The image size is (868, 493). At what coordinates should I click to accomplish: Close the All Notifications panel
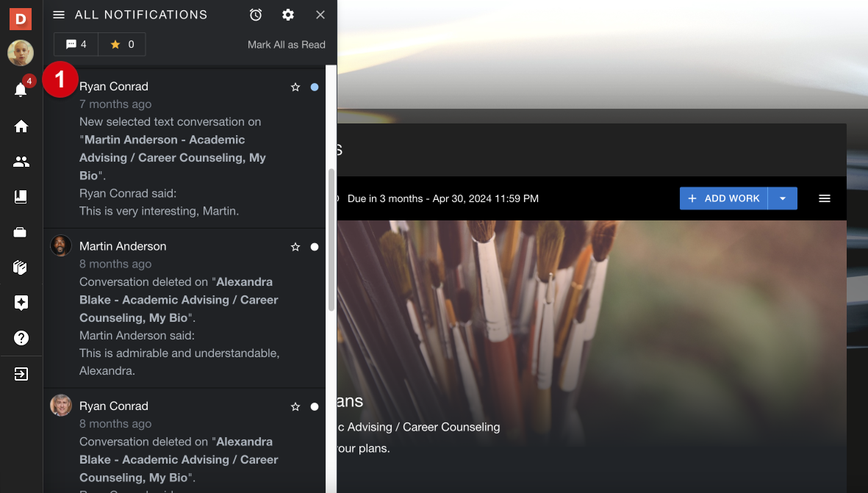(x=320, y=15)
